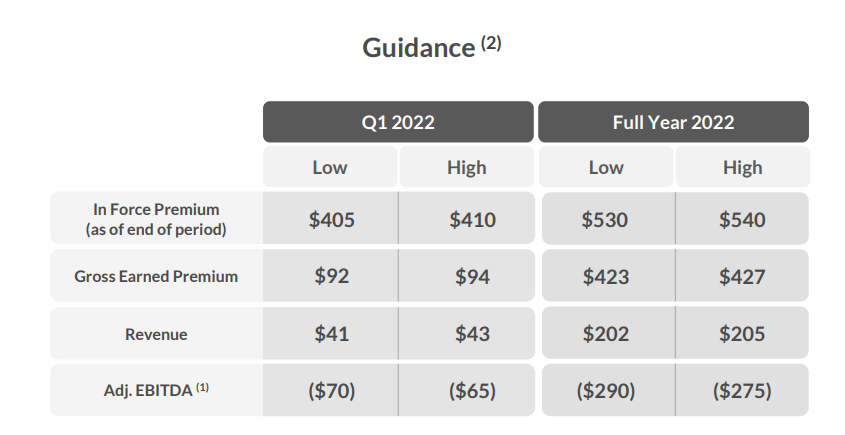Image resolution: width=845 pixels, height=435 pixels.
Task: Click the Q1 2022 Low column header
Action: point(330,167)
